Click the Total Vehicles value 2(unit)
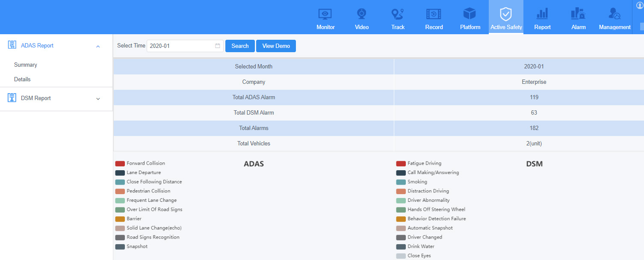 (534, 144)
